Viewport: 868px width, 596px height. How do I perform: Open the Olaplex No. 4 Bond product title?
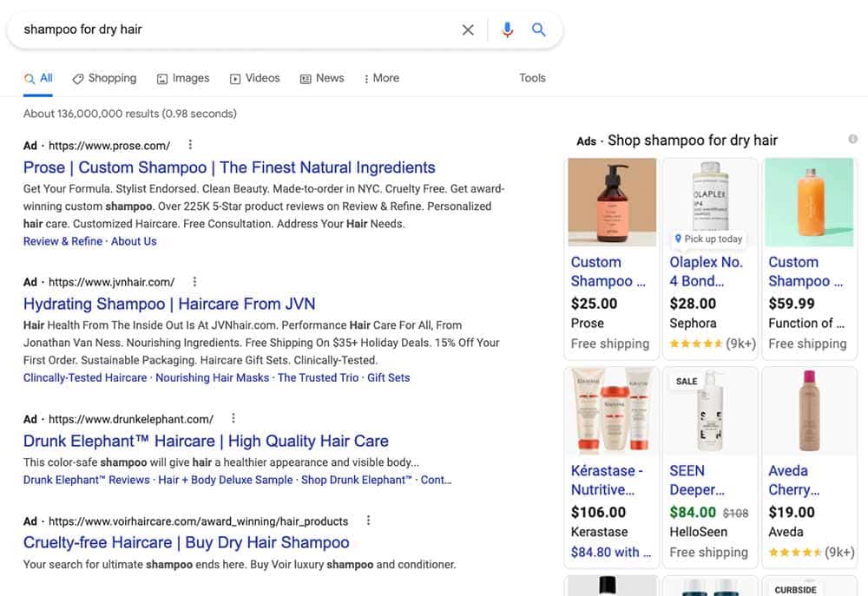[x=706, y=272]
